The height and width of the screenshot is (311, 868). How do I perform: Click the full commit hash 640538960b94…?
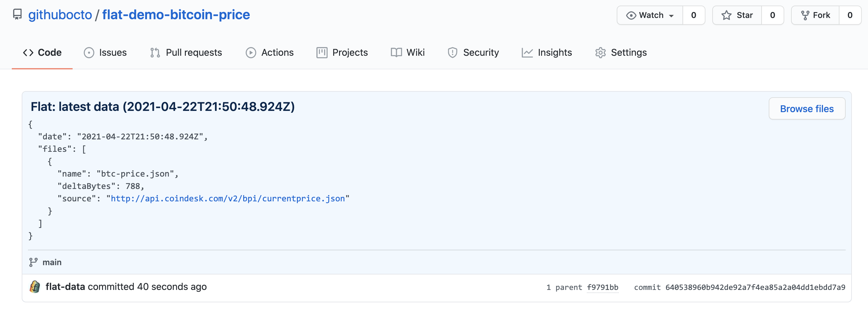coord(755,287)
